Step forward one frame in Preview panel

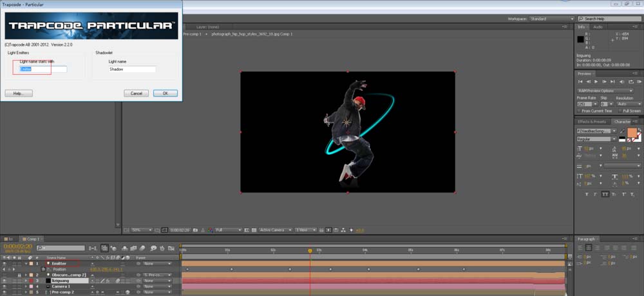604,81
